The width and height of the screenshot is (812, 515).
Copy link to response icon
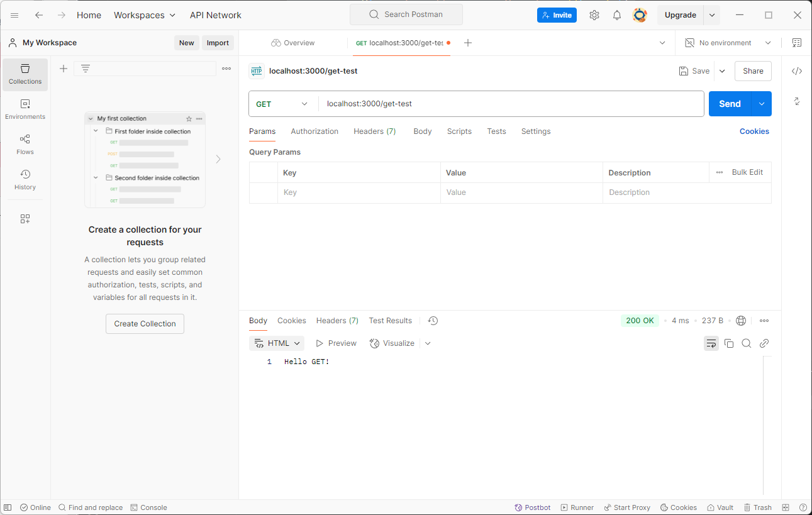click(764, 343)
